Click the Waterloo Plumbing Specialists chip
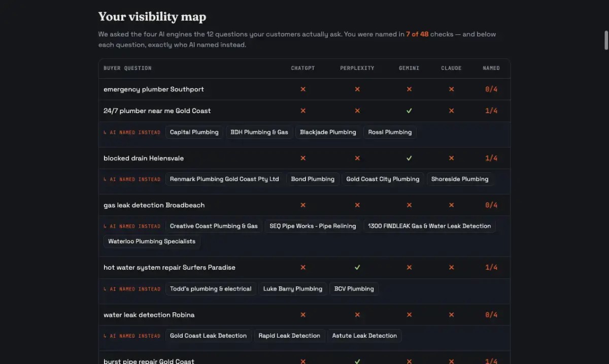Viewport: 609px width, 364px height. point(152,241)
